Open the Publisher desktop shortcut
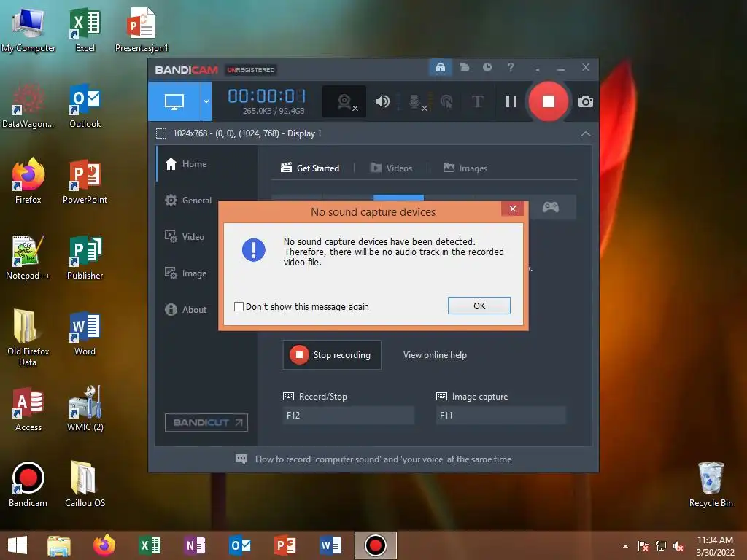The image size is (747, 560). [85, 257]
